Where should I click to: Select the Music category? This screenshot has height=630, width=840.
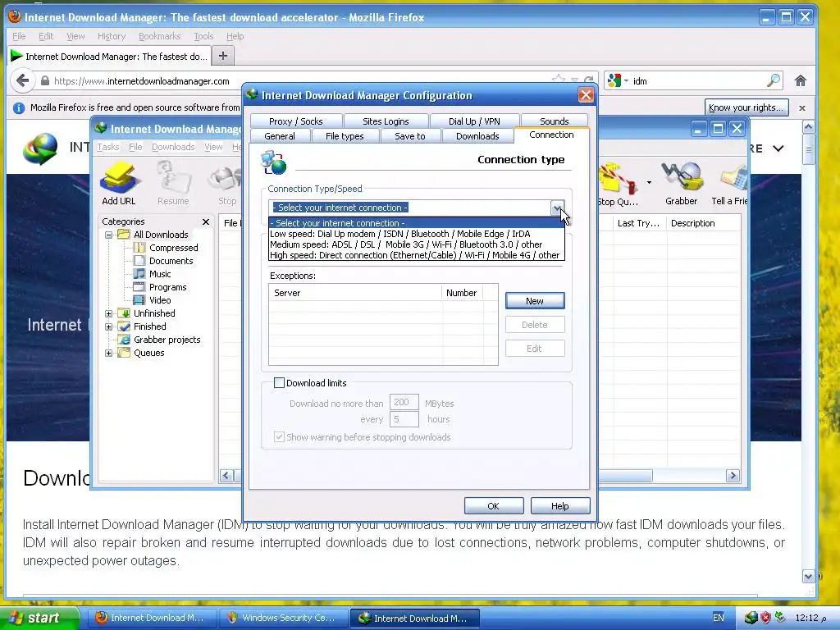click(160, 274)
